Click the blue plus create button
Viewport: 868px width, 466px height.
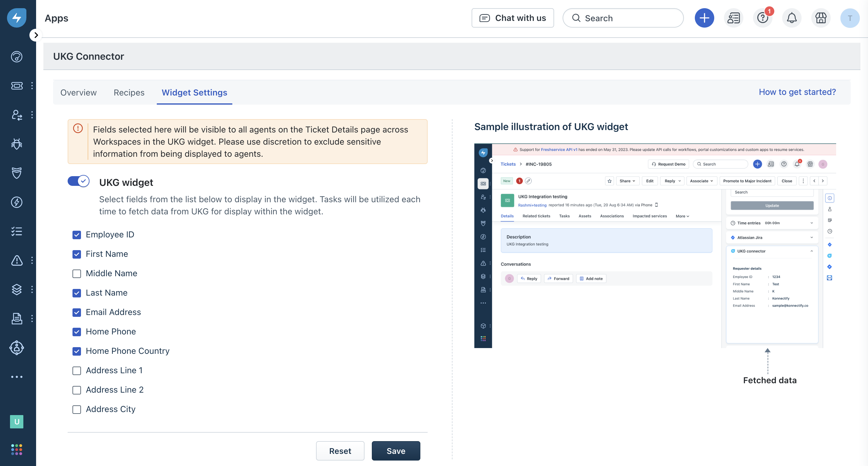click(704, 18)
